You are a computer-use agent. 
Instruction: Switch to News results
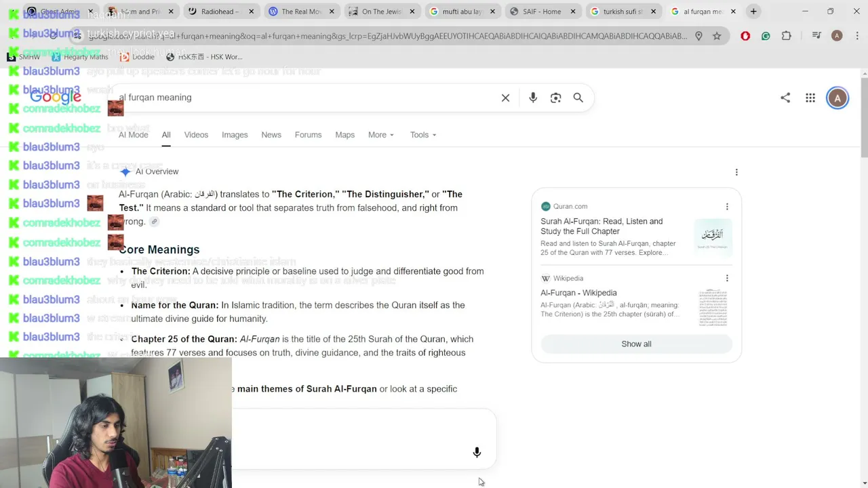(271, 135)
